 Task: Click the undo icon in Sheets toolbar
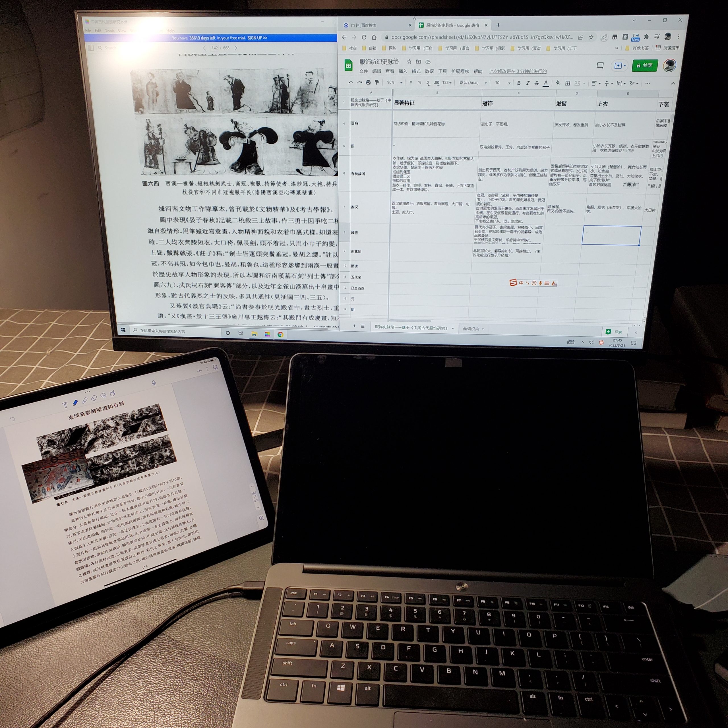click(x=351, y=82)
